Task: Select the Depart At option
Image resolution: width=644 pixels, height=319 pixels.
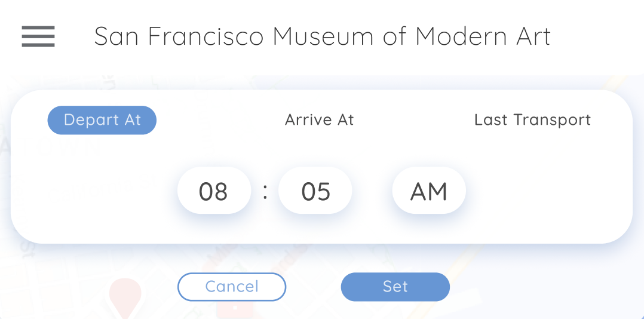Action: pos(102,120)
